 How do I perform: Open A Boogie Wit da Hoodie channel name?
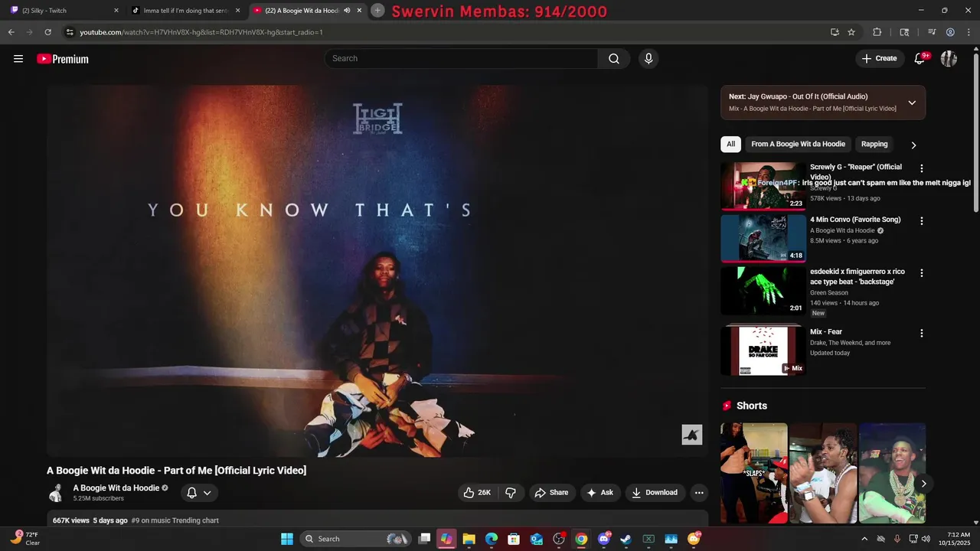click(116, 488)
